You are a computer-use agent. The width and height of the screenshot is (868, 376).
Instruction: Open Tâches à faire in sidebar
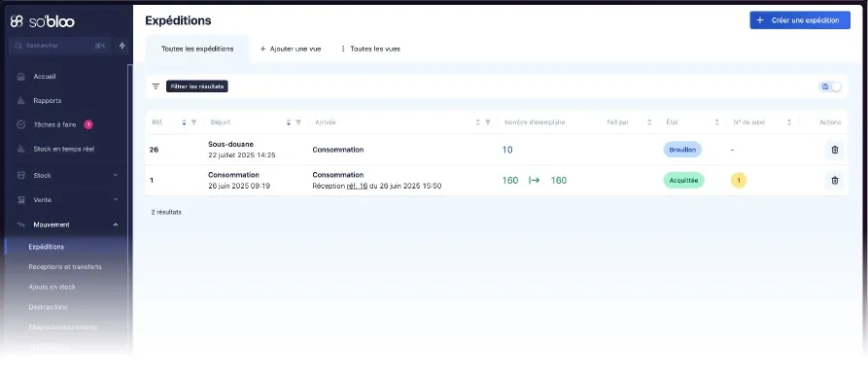pyautogui.click(x=54, y=125)
